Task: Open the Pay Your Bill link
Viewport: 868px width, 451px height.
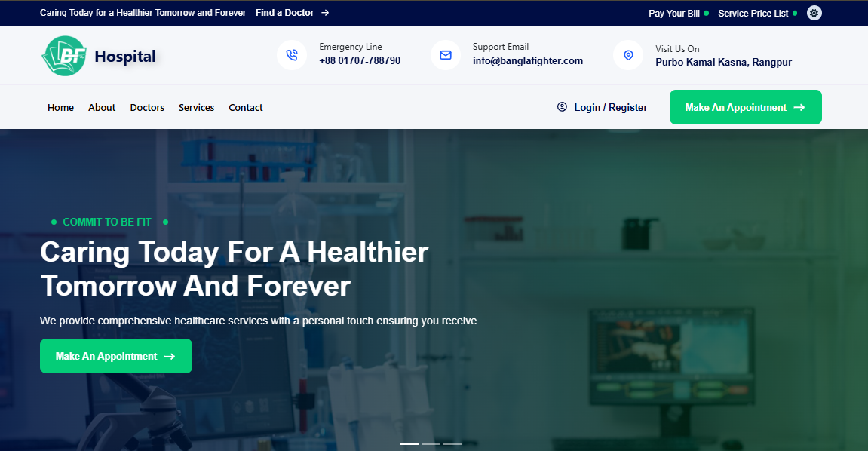Action: point(674,13)
